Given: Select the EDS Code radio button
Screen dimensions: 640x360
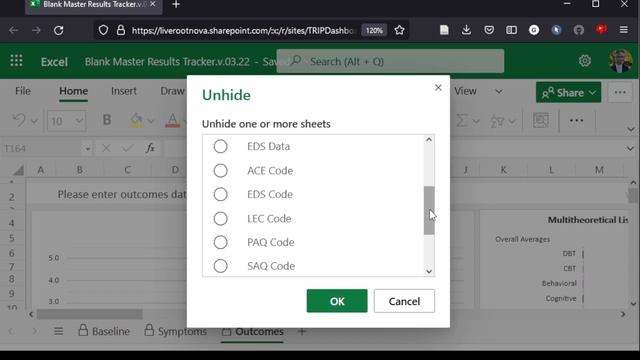Looking at the screenshot, I should 220,194.
